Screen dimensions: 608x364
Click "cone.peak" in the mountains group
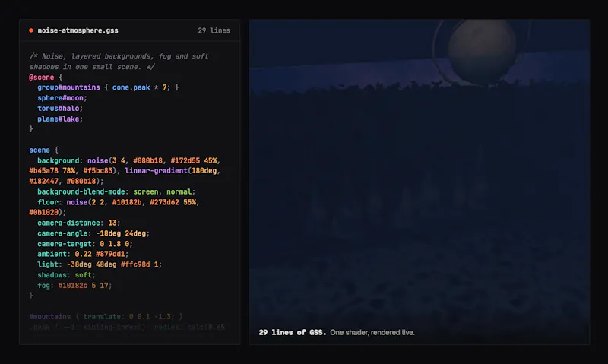[x=131, y=87]
